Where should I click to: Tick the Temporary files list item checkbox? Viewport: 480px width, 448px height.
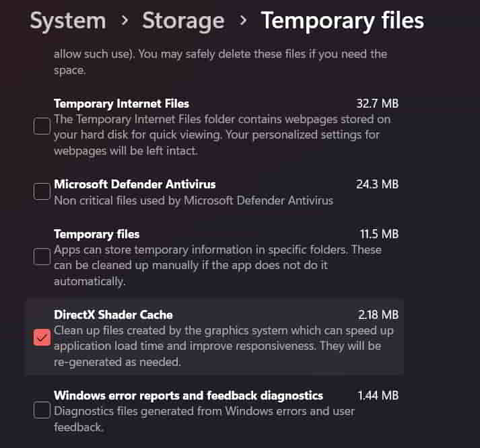42,256
